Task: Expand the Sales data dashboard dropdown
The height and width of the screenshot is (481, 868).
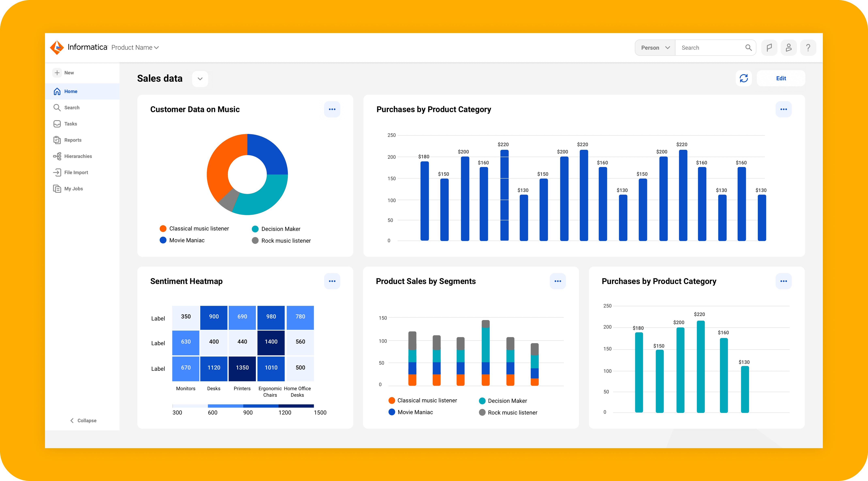Action: [x=200, y=79]
